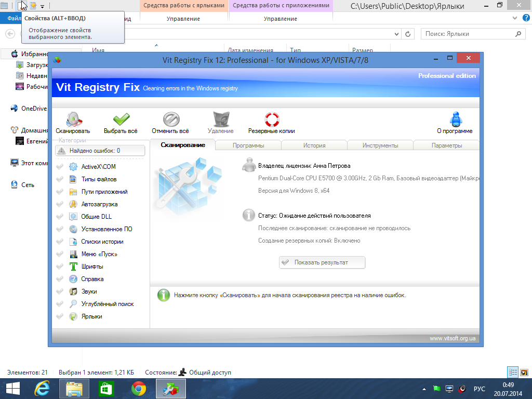Toggle the Типы файлов checkmark

[x=60, y=179]
